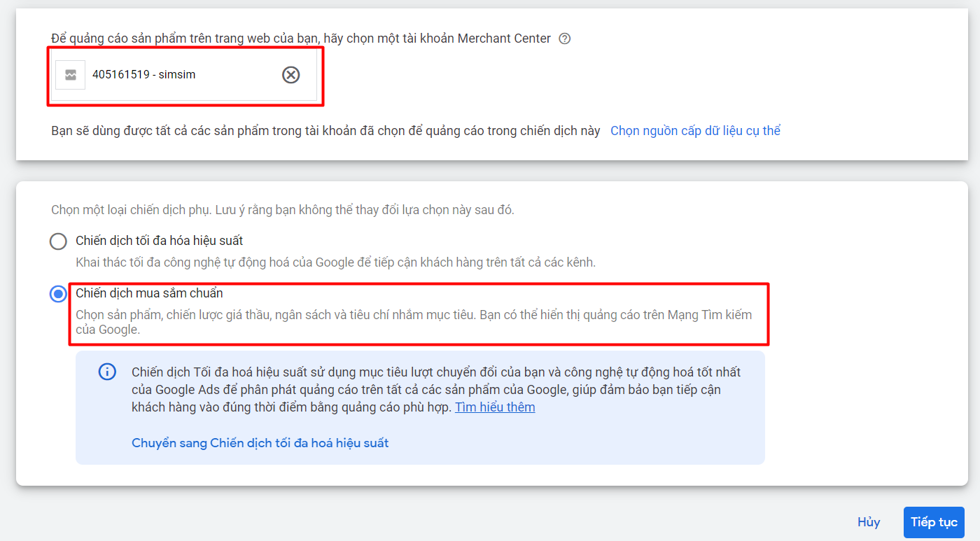Click the 'Chọn một loại chiến dịch phụ' note
980x541 pixels.
283,210
